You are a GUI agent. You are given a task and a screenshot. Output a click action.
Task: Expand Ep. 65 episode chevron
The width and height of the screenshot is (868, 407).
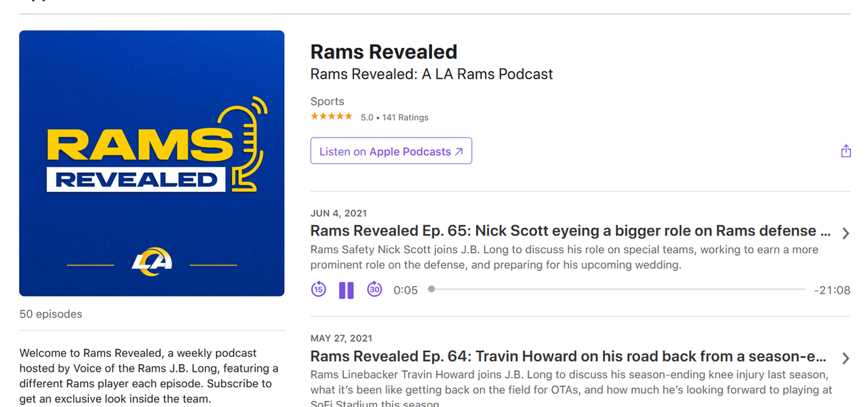846,233
